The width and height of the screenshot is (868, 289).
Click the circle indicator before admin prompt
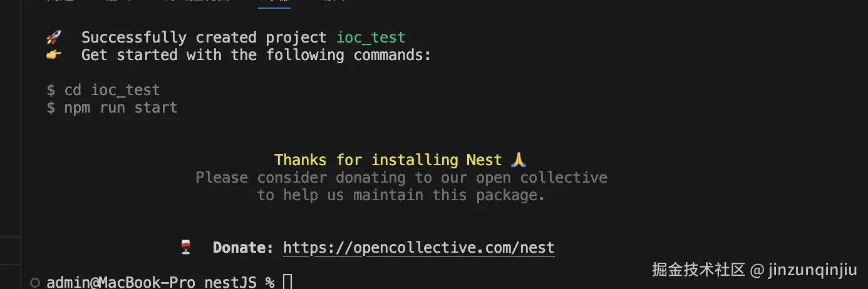[x=35, y=282]
